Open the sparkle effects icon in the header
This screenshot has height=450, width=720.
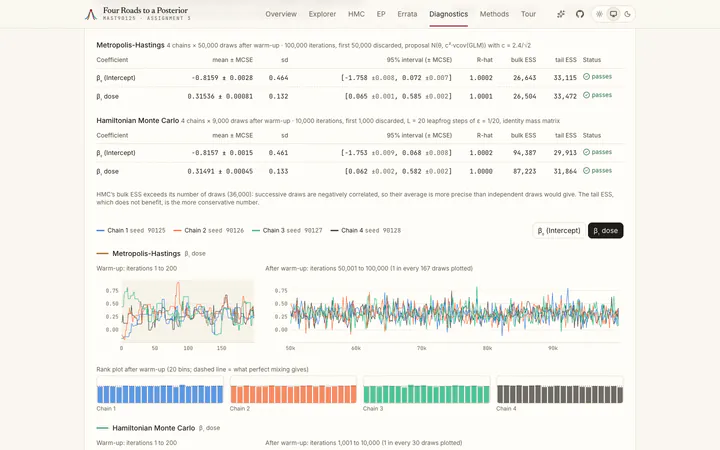pyautogui.click(x=561, y=14)
